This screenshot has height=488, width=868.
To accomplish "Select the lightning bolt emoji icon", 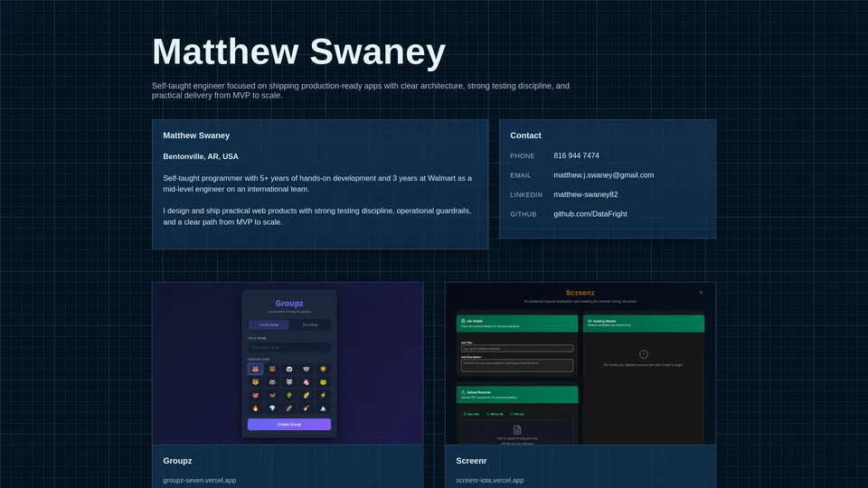I will 324,395.
